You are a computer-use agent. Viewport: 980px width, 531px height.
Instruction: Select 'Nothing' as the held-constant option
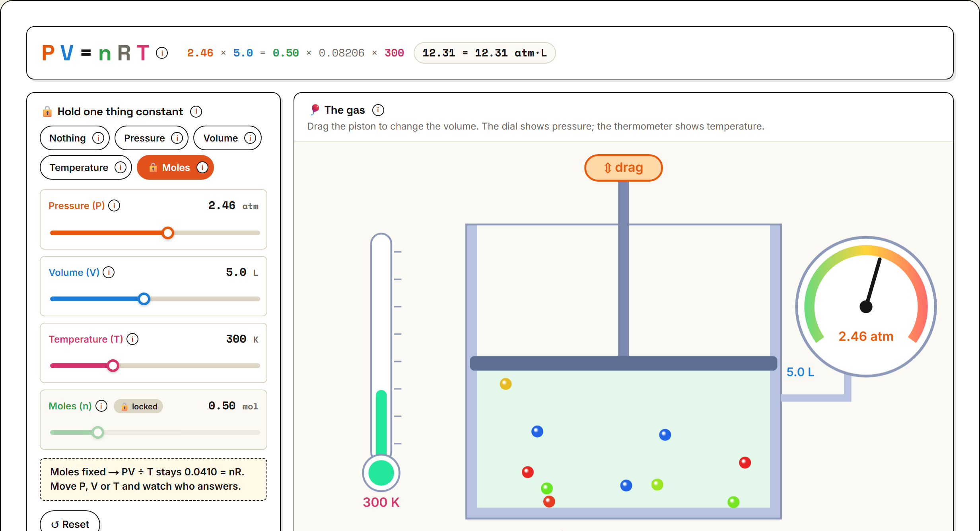pos(75,138)
